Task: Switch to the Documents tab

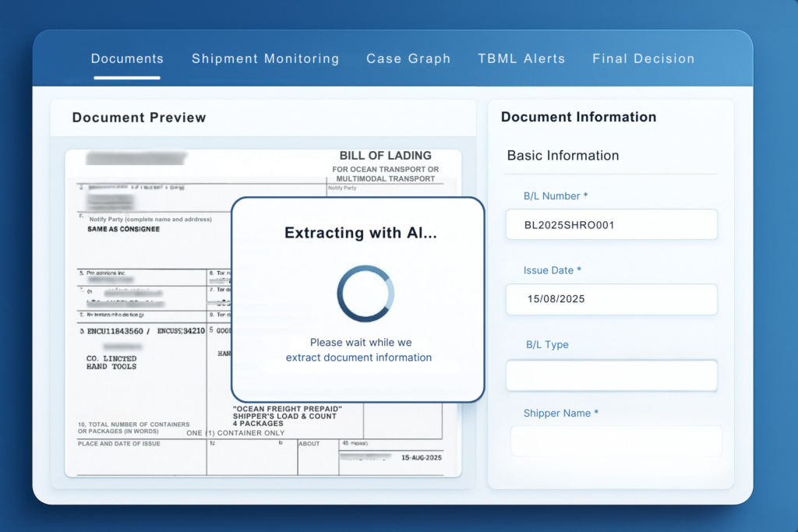Action: pos(127,58)
